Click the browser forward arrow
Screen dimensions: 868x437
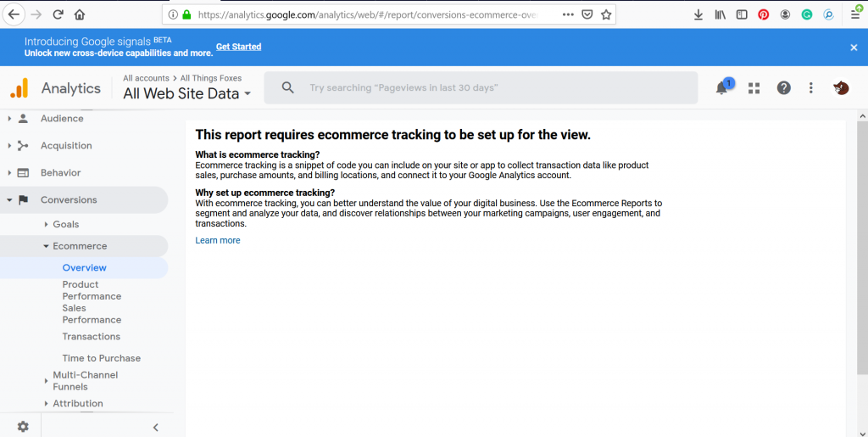(36, 15)
